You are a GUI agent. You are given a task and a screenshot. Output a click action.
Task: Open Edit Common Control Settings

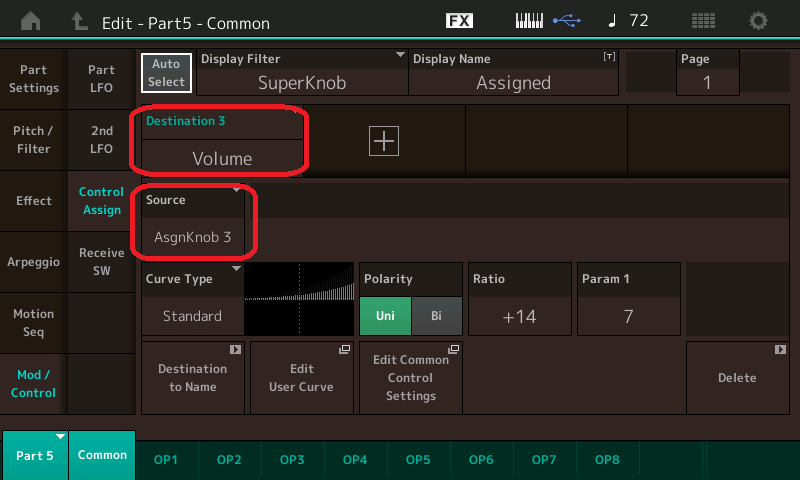[x=410, y=378]
